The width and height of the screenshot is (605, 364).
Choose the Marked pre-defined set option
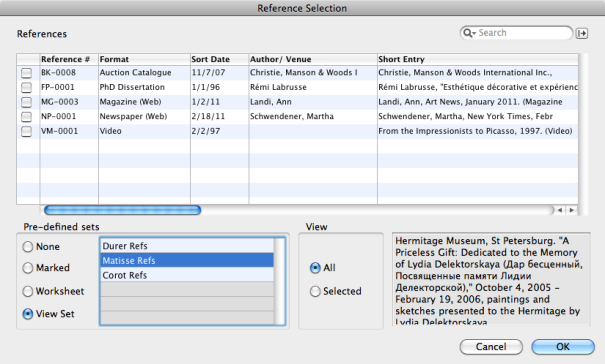(x=28, y=268)
